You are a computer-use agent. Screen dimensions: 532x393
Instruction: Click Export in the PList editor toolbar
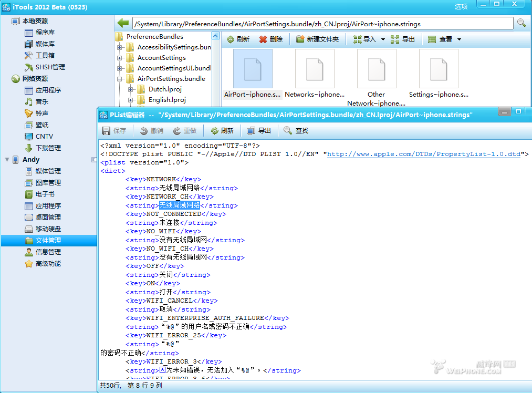[x=251, y=131]
